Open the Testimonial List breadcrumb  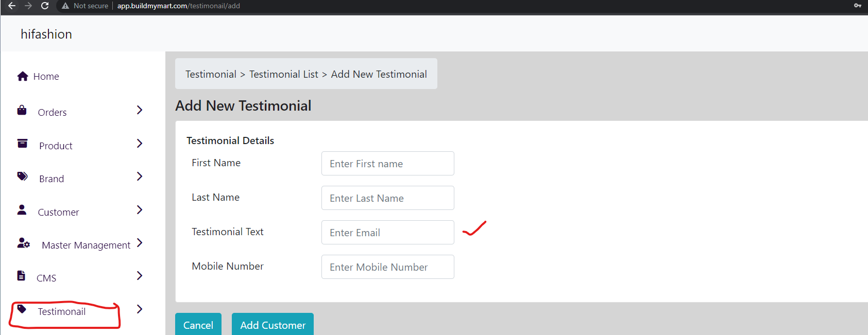pos(284,74)
